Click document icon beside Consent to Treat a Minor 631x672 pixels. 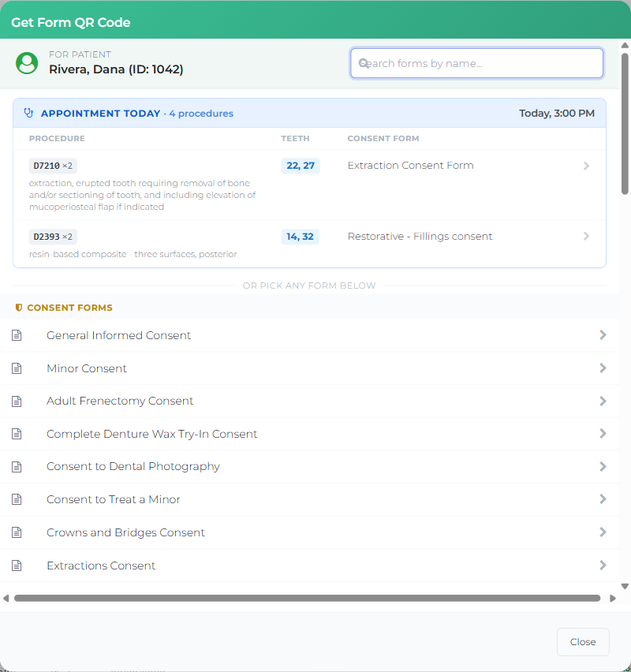tap(17, 499)
